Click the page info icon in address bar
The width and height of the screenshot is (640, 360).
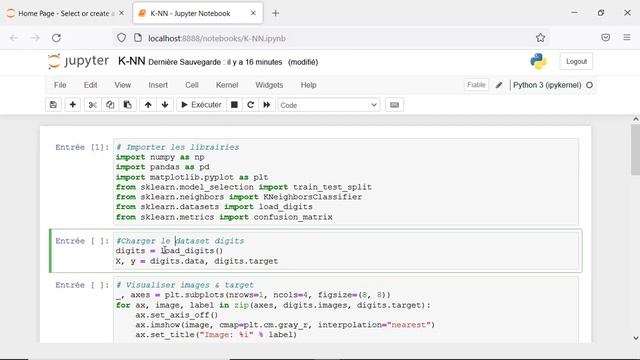pyautogui.click(x=138, y=38)
